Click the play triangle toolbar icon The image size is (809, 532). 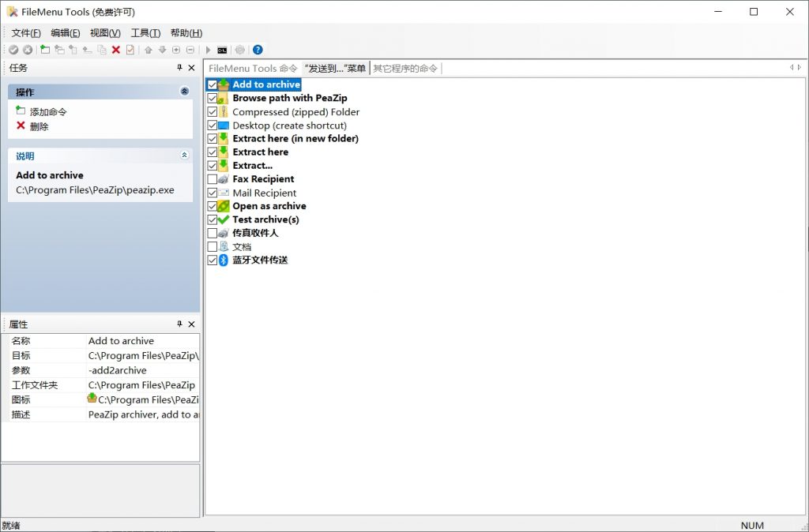[208, 50]
